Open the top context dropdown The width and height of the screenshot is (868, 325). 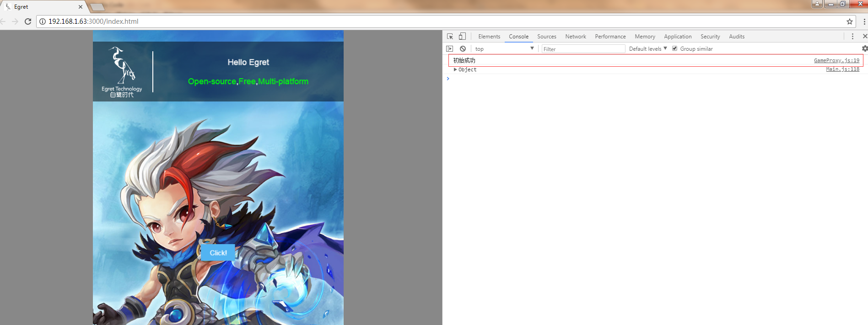(504, 48)
